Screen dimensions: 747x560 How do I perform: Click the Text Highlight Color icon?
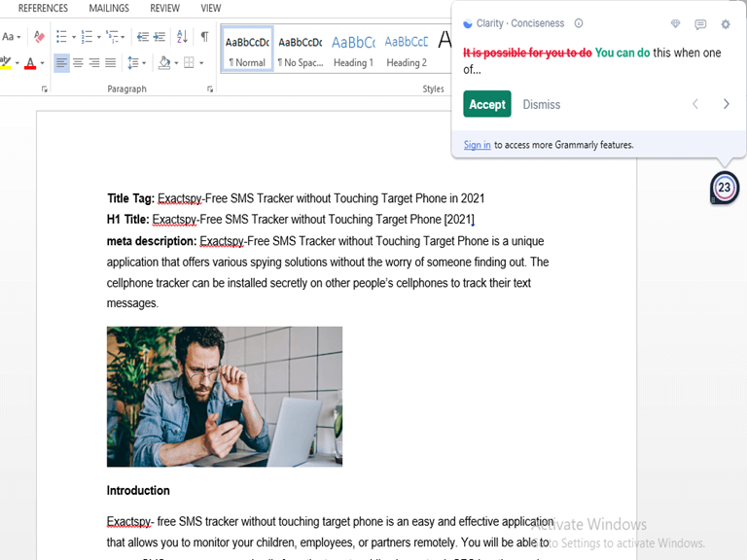pyautogui.click(x=5, y=62)
